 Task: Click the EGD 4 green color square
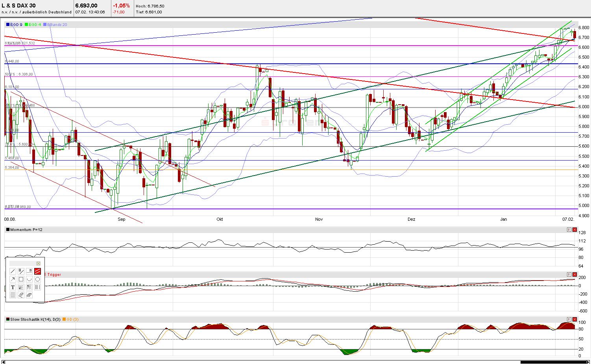tap(26, 24)
